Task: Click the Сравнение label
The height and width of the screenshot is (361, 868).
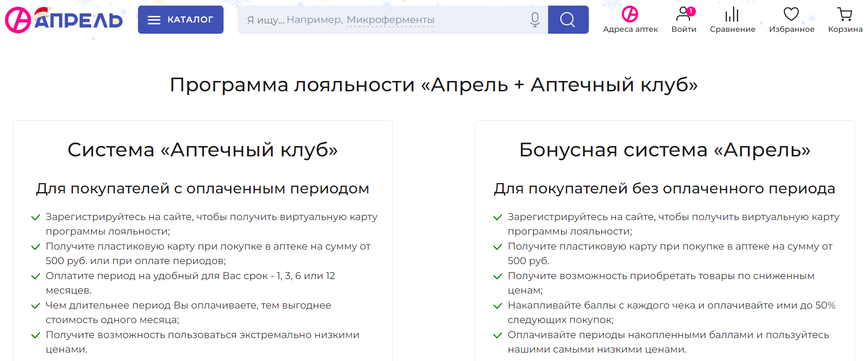Action: coord(732,29)
